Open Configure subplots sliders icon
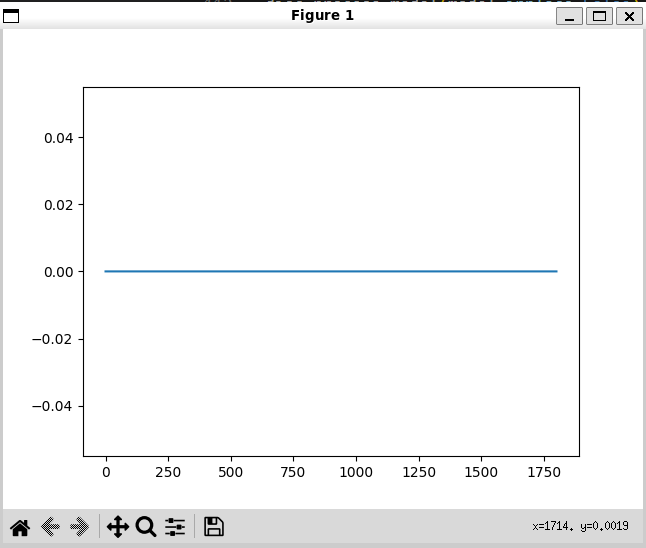This screenshot has height=548, width=646. click(x=175, y=527)
